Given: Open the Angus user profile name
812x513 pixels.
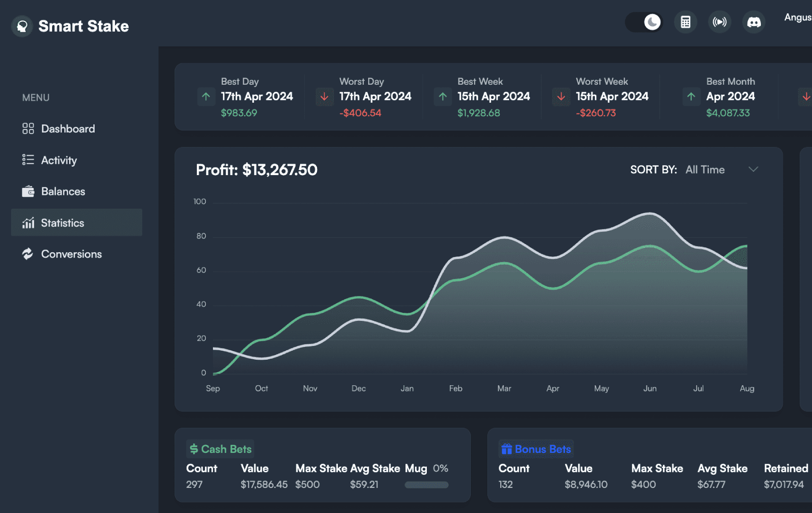Looking at the screenshot, I should [798, 18].
